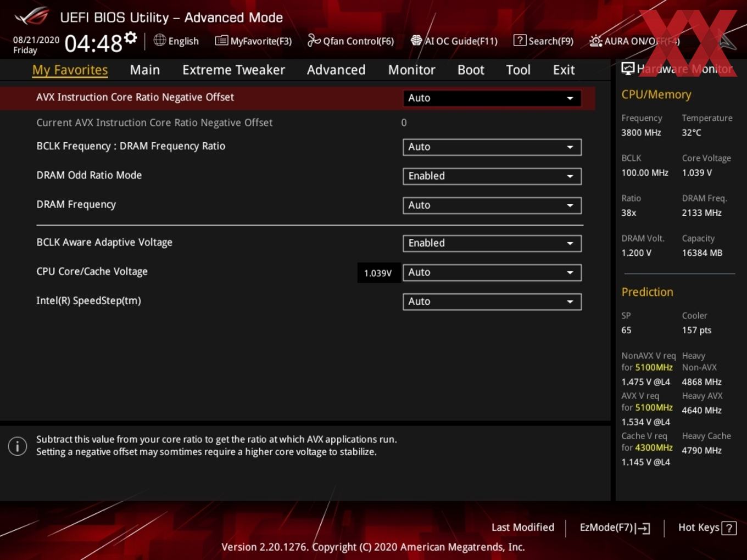Click the language globe icon
747x560 pixels.
[x=159, y=40]
